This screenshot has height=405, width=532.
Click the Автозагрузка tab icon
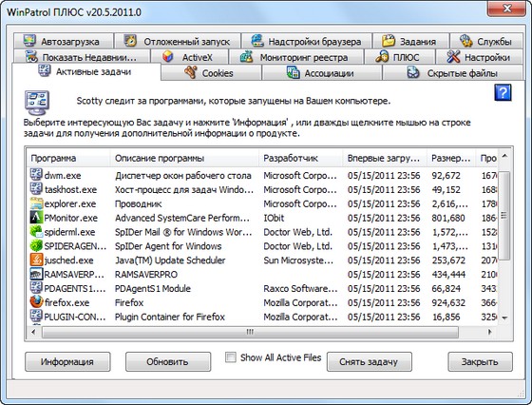point(29,41)
